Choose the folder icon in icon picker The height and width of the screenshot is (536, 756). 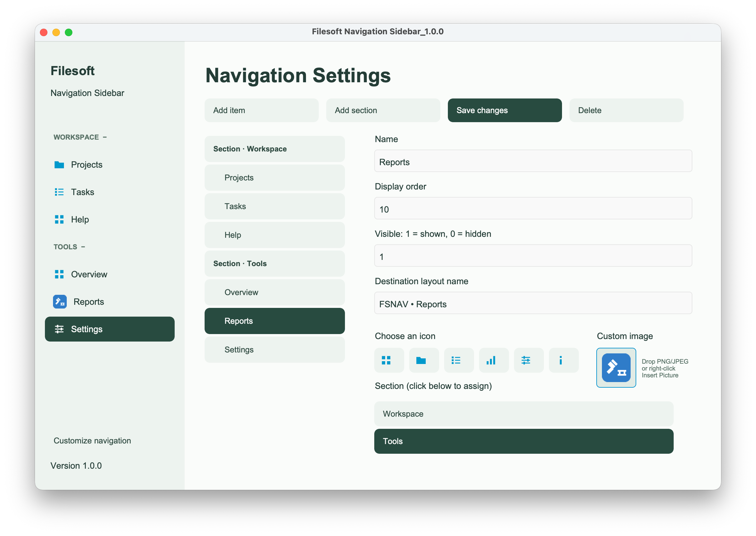pos(424,360)
